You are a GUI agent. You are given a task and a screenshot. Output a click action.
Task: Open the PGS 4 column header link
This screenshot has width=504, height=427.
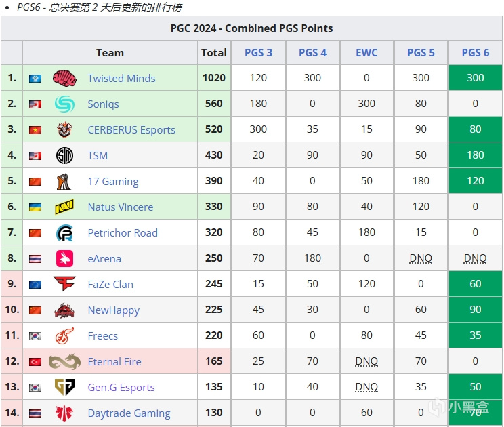point(312,52)
